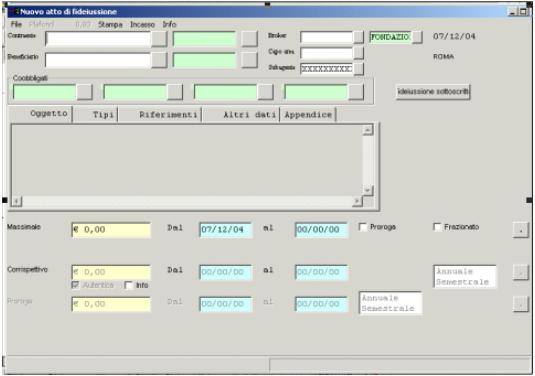Viewport: 535px width, 376px height.
Task: Click lookup button attached to white Contraente field
Action: click(x=159, y=39)
